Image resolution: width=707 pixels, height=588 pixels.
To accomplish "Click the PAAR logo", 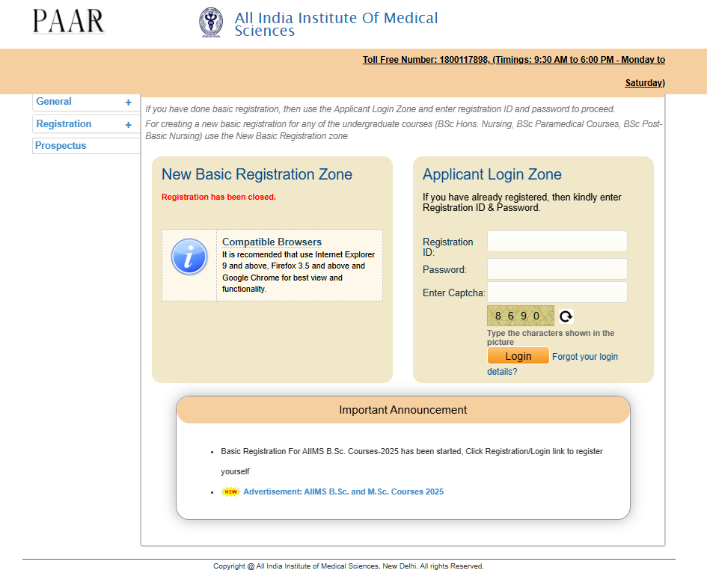I will pos(68,21).
